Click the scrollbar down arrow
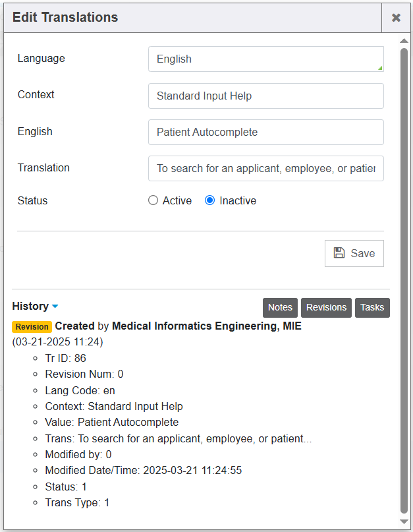 coord(404,521)
